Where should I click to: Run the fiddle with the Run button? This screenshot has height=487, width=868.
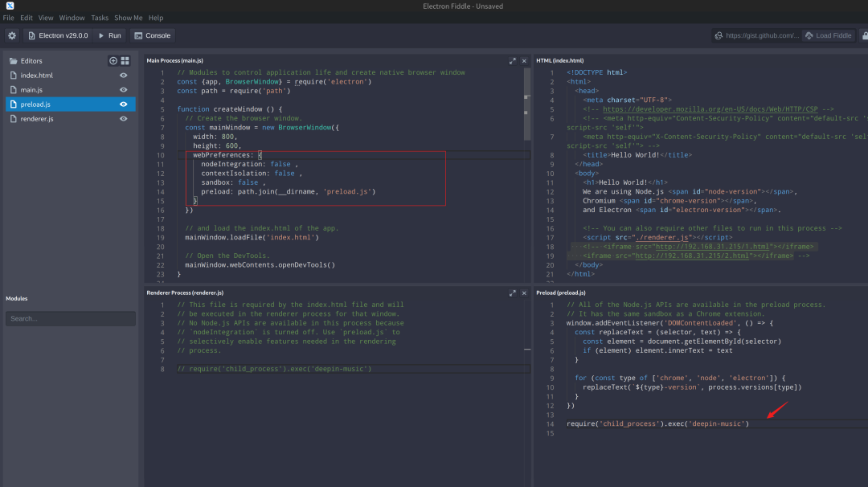(109, 35)
